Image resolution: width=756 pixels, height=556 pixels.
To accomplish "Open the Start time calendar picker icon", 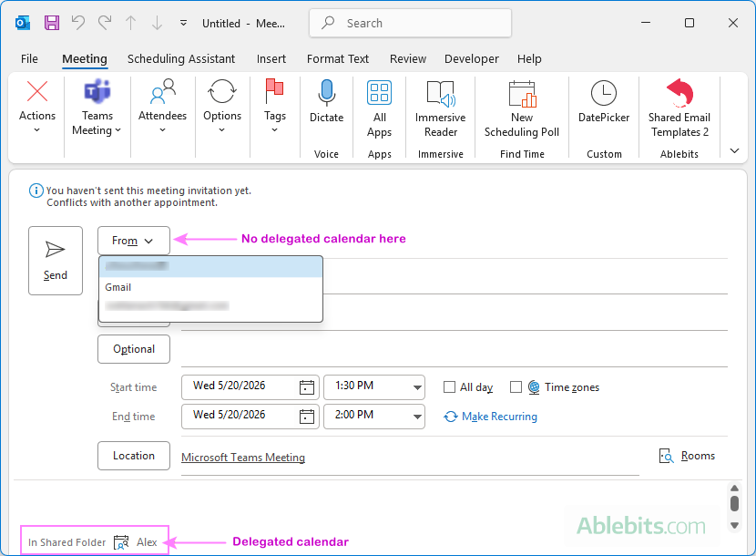I will (x=307, y=387).
